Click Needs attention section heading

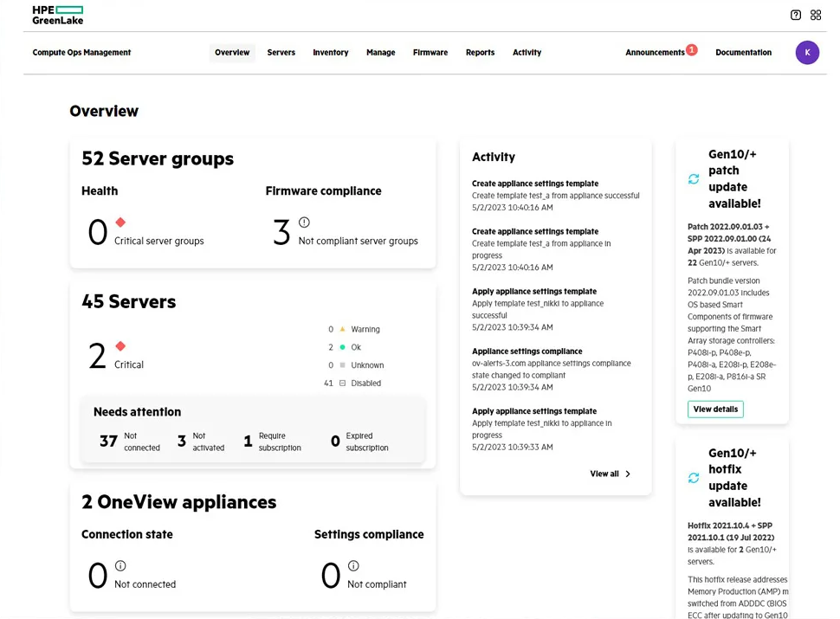(x=137, y=412)
